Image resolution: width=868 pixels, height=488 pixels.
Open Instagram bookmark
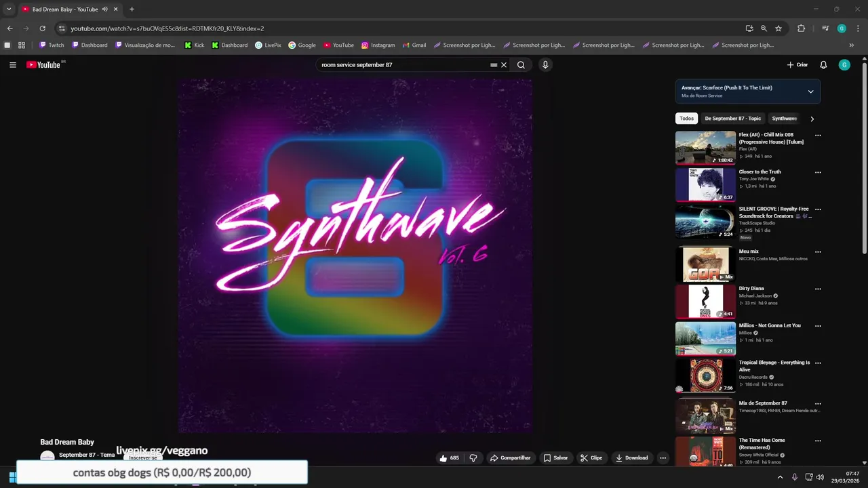coord(378,45)
